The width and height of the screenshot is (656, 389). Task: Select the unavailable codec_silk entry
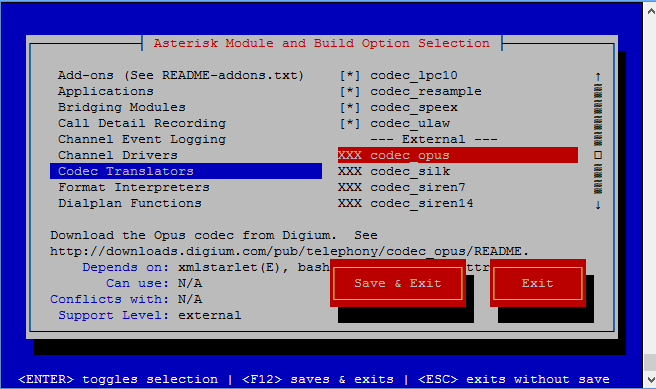point(394,171)
